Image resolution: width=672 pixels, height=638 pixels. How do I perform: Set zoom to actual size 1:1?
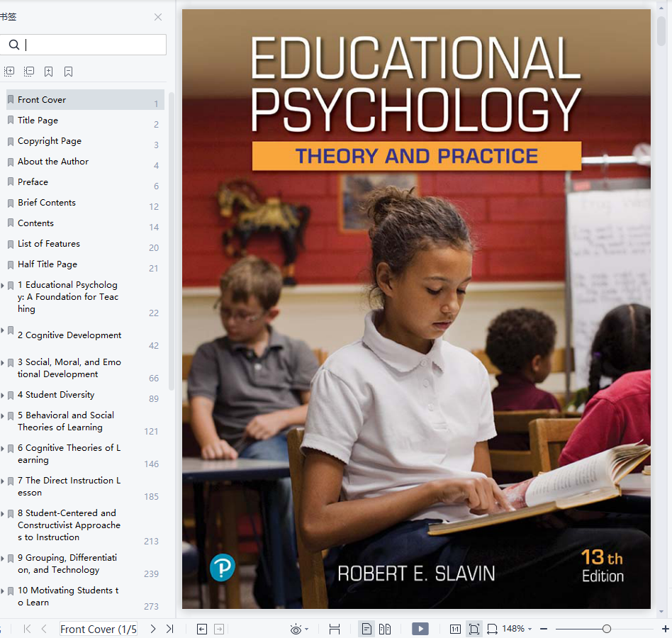455,629
